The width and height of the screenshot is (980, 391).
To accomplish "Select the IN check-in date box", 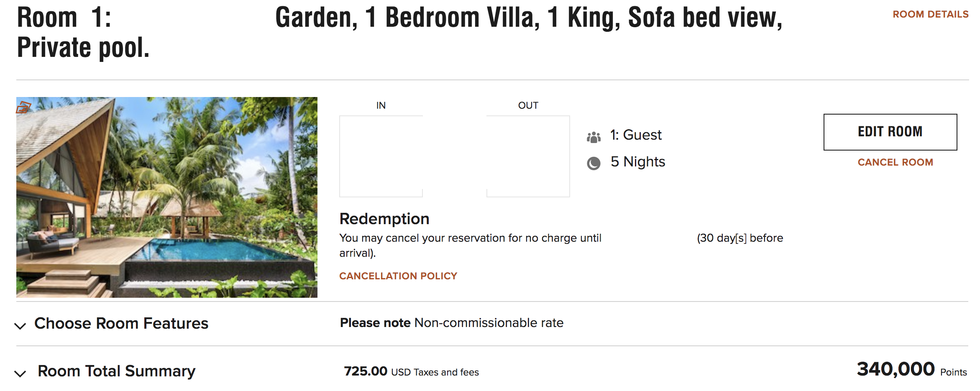I will coord(381,156).
